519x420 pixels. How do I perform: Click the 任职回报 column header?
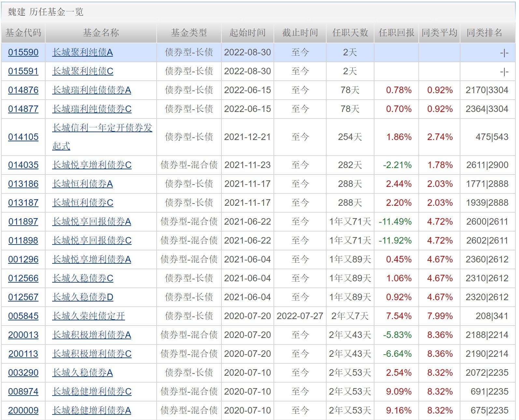coord(396,33)
